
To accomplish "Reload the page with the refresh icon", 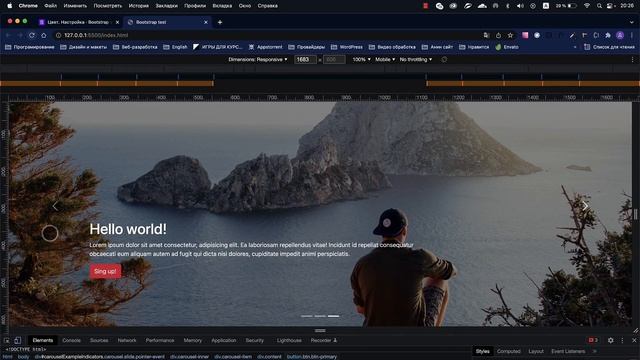I will [31, 36].
